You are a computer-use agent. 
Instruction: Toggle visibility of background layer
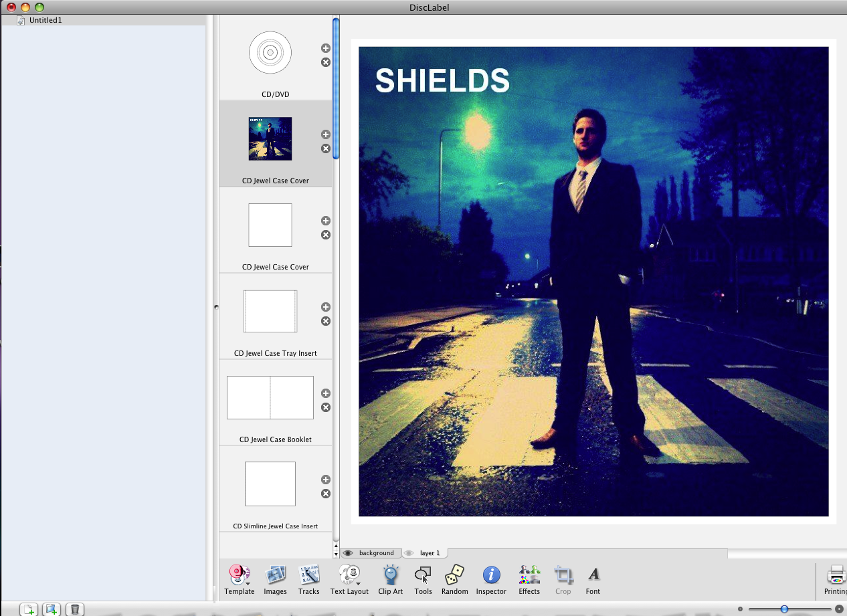pos(348,553)
